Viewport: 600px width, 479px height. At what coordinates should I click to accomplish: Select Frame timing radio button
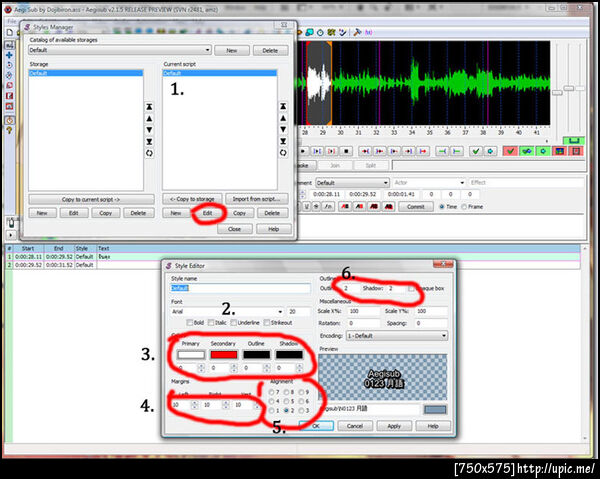click(x=464, y=207)
